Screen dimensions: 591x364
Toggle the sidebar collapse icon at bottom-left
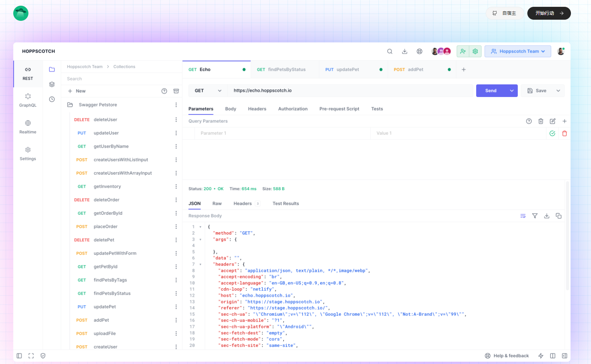[19, 356]
